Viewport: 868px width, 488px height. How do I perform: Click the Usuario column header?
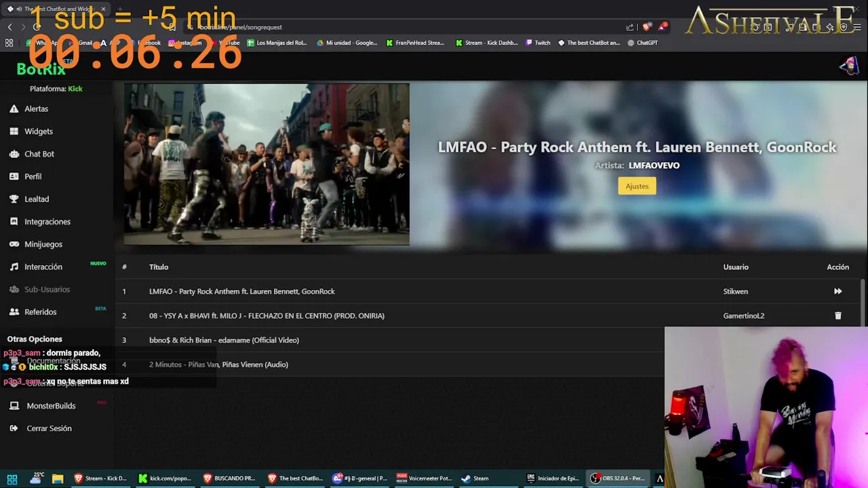pyautogui.click(x=736, y=267)
